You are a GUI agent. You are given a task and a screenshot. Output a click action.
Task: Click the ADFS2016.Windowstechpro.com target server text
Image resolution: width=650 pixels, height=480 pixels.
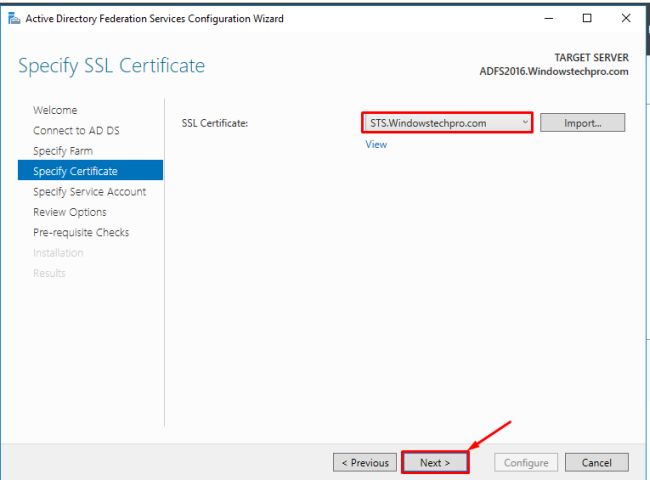(554, 71)
